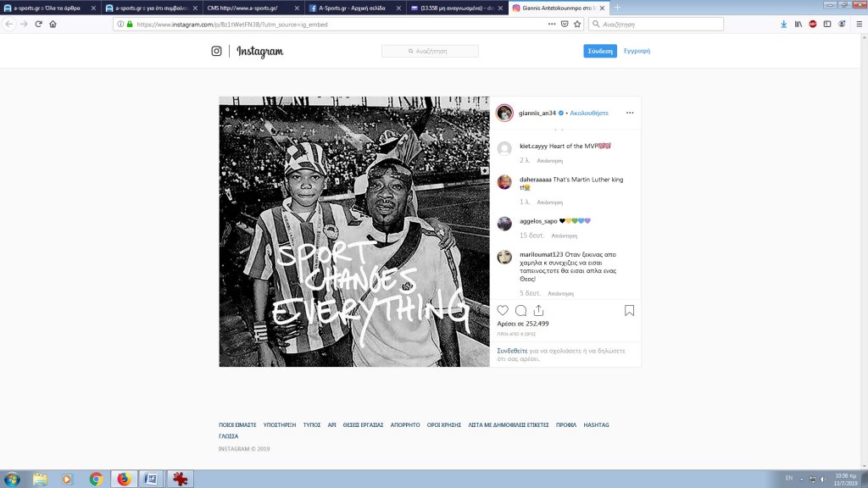Viewport: 868px width, 488px height.
Task: Open page actions ellipsis in address bar
Action: [553, 24]
